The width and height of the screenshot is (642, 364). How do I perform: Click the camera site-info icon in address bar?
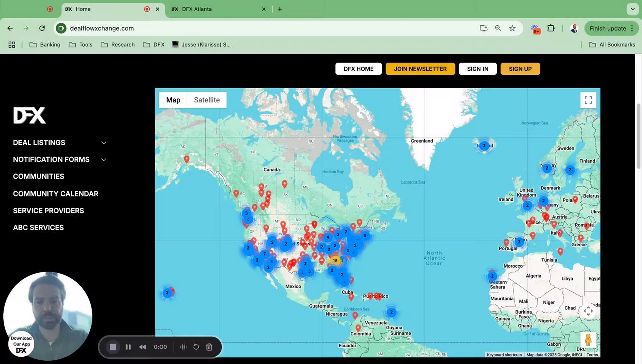point(61,28)
